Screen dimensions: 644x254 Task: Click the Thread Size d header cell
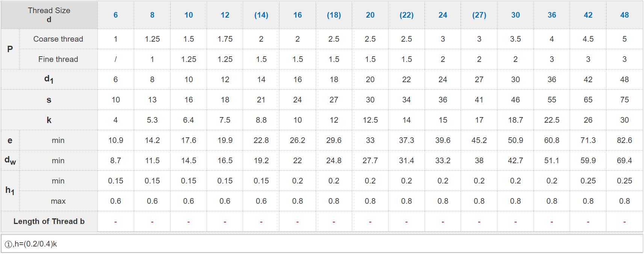coord(49,15)
